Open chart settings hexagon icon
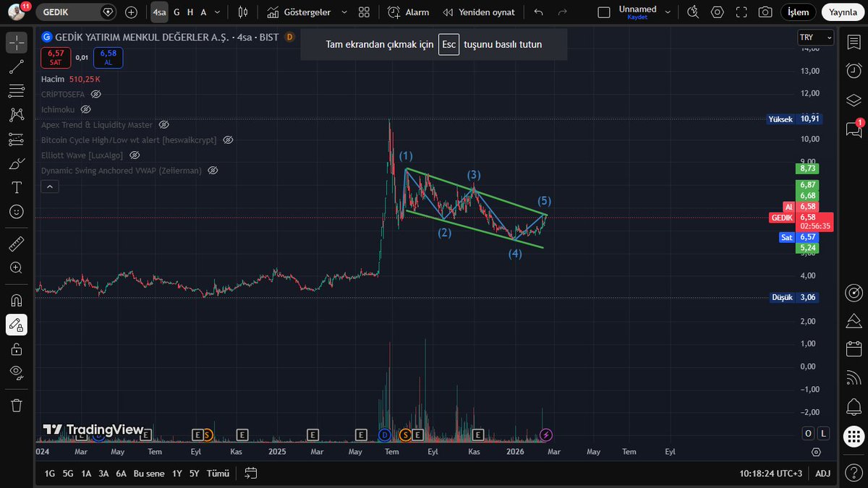Screen dimensions: 868x488 pos(717,12)
